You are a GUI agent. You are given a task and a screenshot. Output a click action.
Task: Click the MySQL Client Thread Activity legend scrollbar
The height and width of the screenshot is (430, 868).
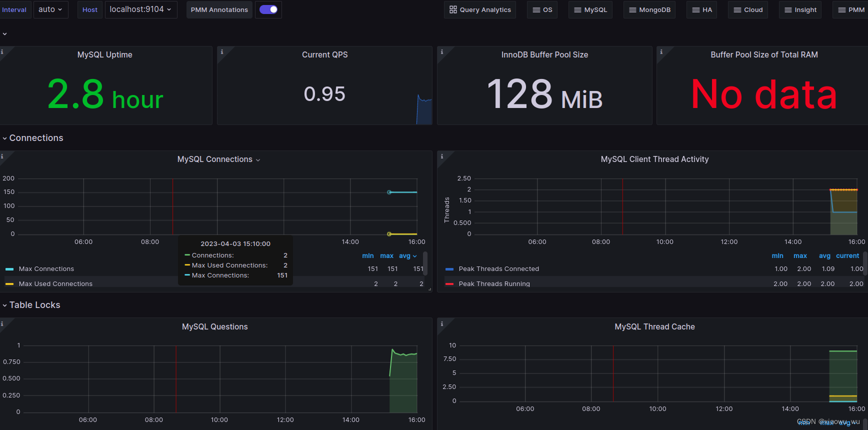point(865,263)
